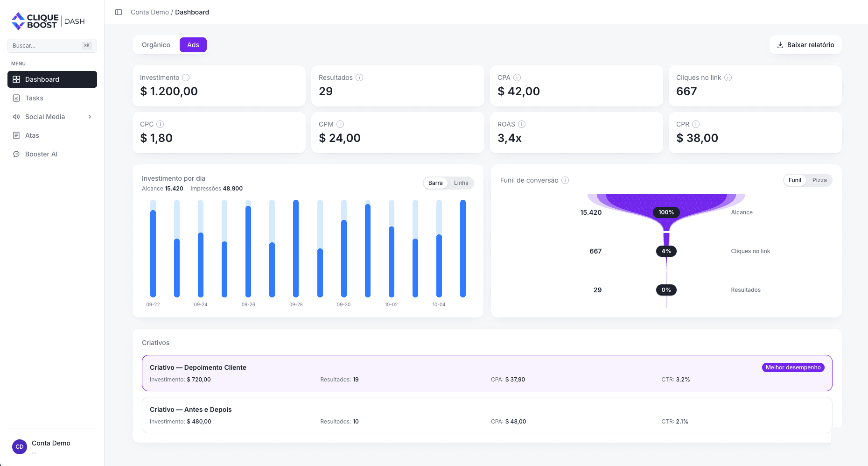868x466 pixels.
Task: Toggle the sidebar panel icon
Action: [119, 12]
